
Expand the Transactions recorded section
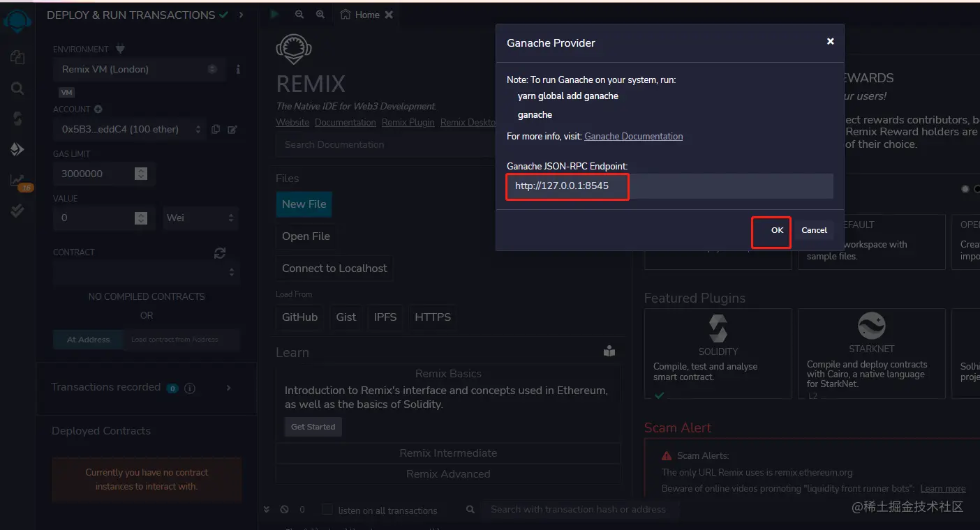click(228, 388)
